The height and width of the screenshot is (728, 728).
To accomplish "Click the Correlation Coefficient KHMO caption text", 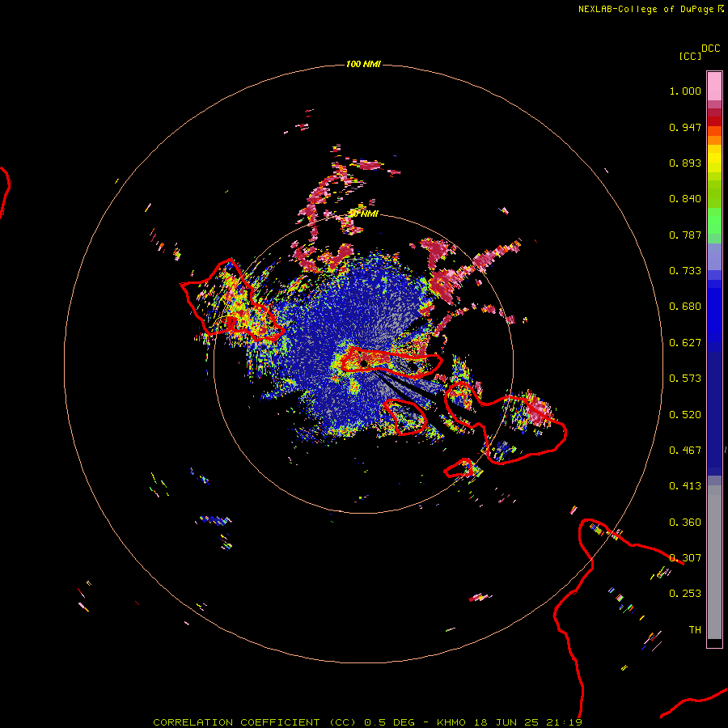I will (368, 722).
